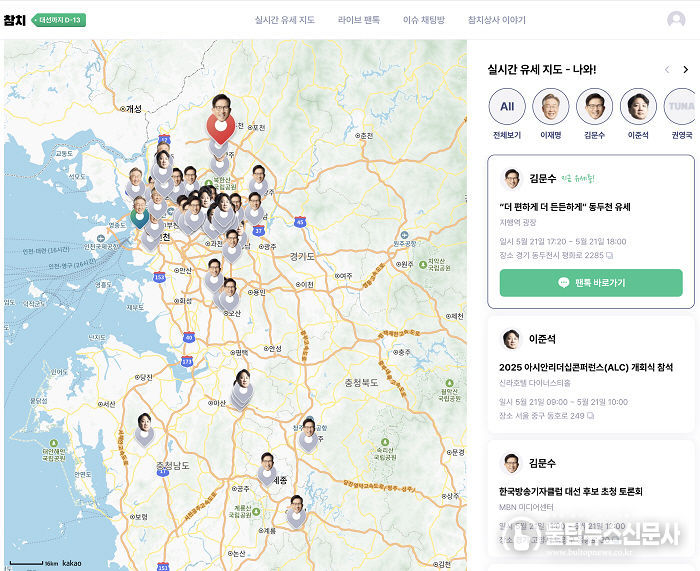Open the user profile avatar icon
The image size is (700, 571).
(x=676, y=20)
